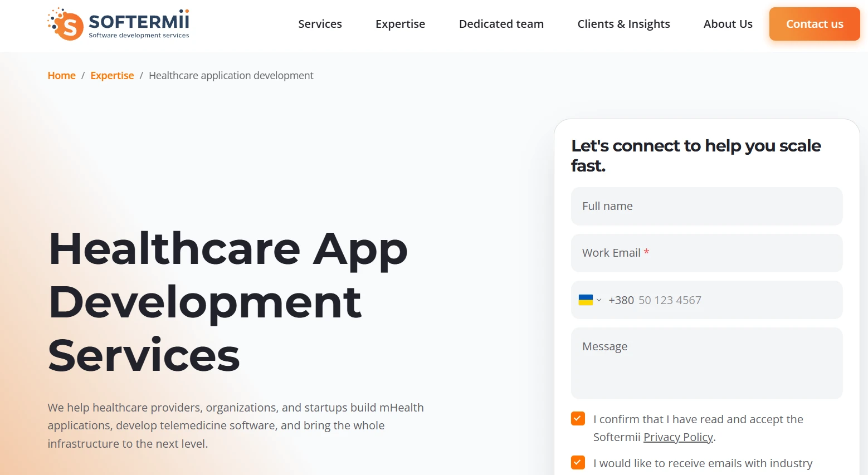Click the Message text area
The image size is (868, 475).
point(706,363)
